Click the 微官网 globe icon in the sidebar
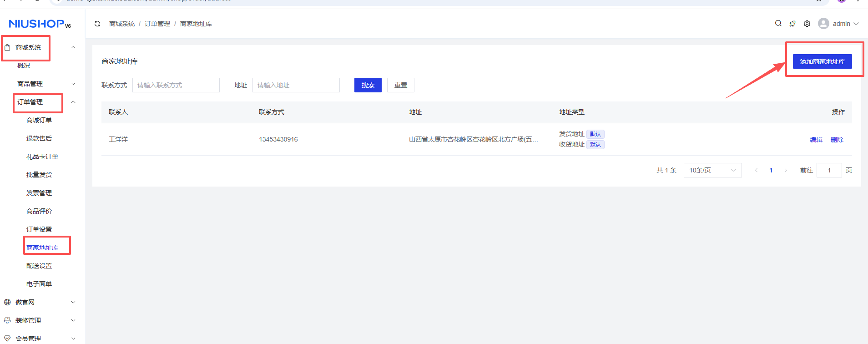868x344 pixels. (x=7, y=302)
